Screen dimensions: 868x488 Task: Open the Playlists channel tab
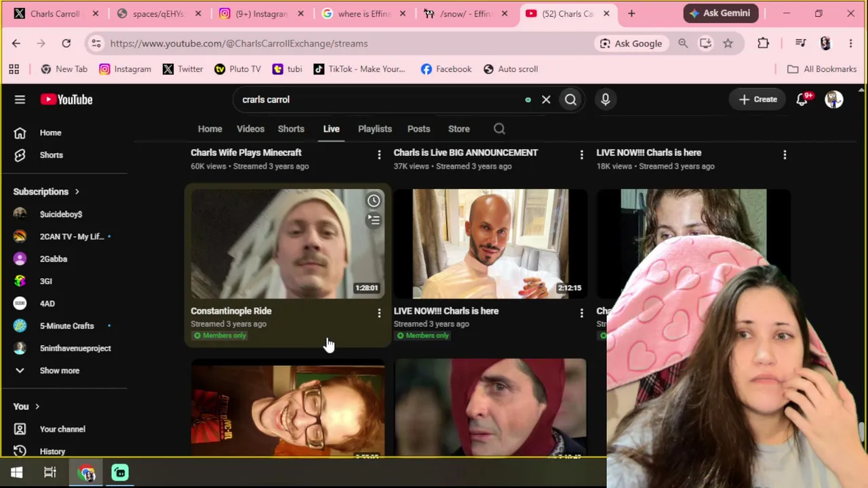pos(375,129)
